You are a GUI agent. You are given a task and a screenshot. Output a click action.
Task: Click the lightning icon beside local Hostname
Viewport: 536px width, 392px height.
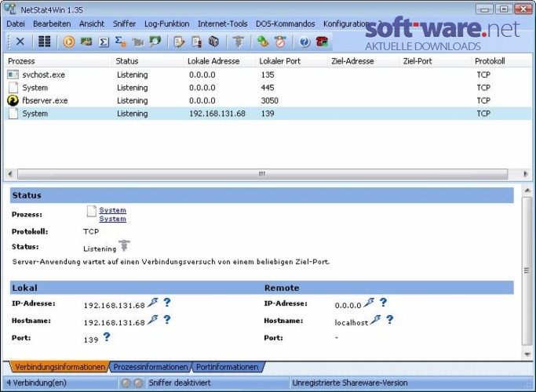[153, 320]
